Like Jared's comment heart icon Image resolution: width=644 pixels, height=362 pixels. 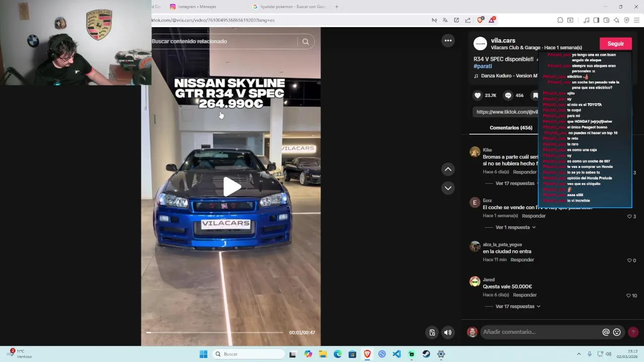pyautogui.click(x=628, y=296)
